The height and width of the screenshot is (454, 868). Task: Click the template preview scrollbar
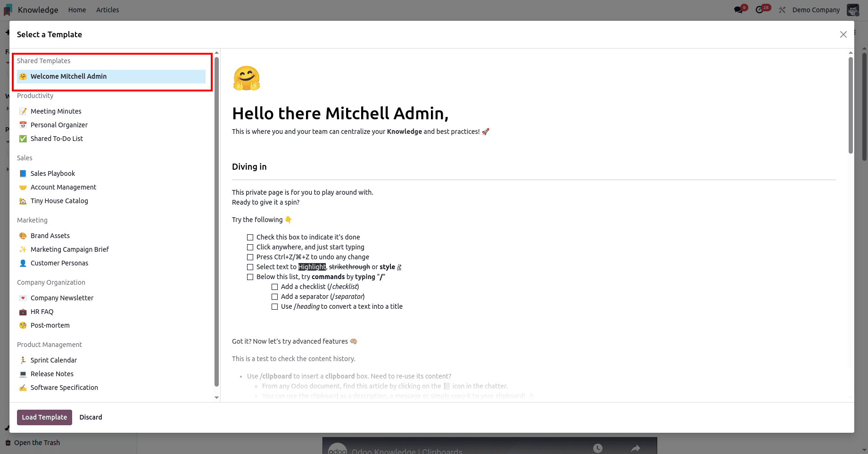[851, 105]
